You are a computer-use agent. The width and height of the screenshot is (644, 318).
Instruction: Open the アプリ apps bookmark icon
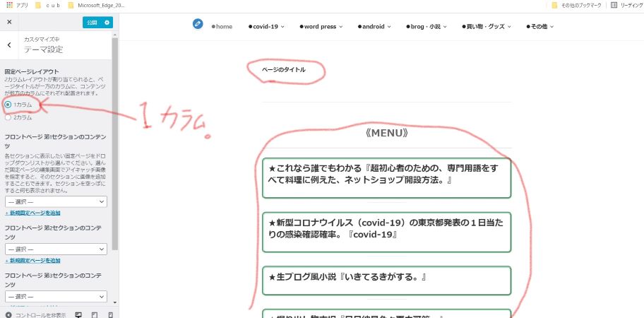[17, 6]
